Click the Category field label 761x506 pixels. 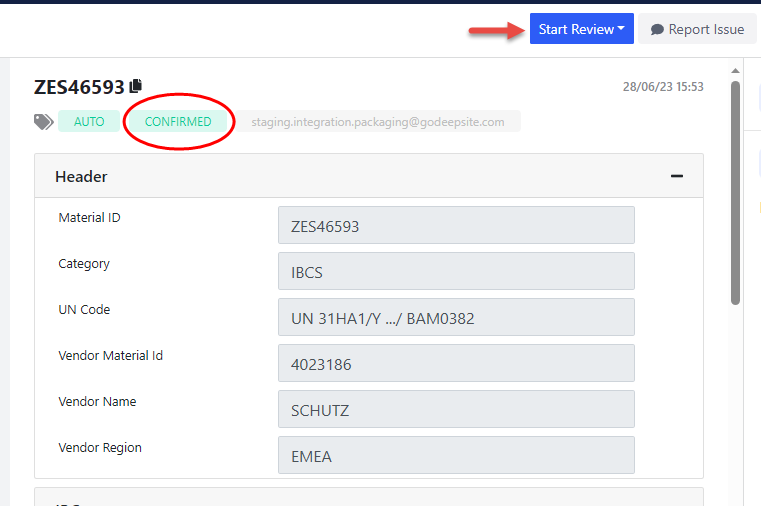tap(84, 264)
